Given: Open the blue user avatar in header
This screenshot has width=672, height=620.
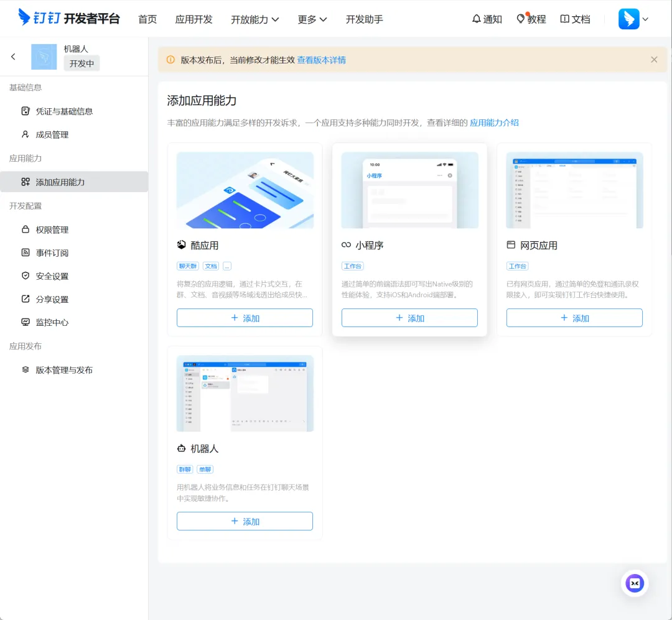Looking at the screenshot, I should pos(628,19).
